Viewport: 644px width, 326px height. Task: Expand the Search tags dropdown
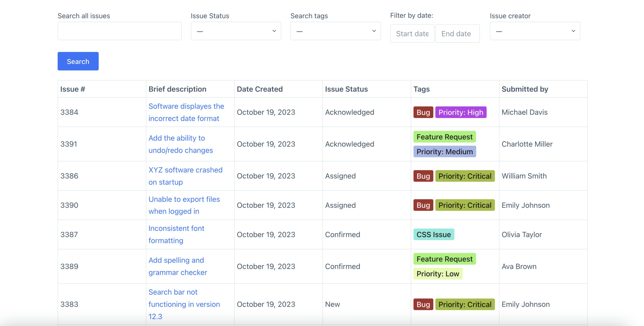click(335, 31)
